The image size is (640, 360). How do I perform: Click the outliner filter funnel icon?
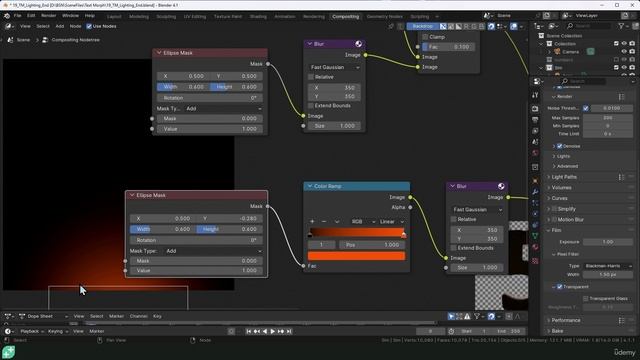621,26
